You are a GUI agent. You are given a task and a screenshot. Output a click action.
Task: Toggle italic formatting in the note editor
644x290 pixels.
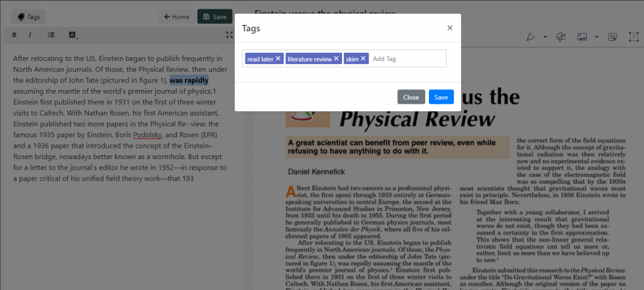coord(30,35)
